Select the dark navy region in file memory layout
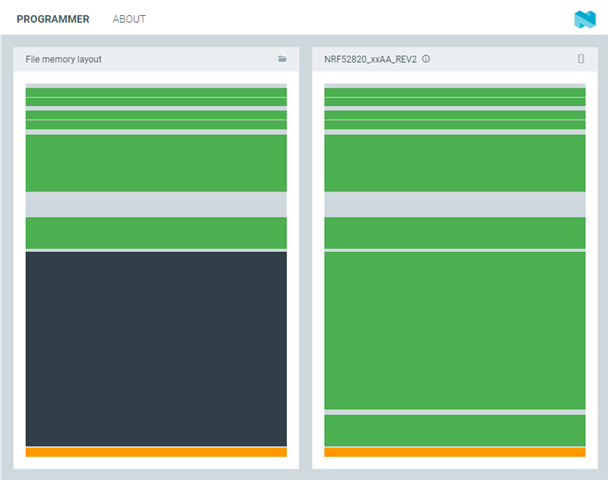Image resolution: width=608 pixels, height=480 pixels. pos(156,349)
